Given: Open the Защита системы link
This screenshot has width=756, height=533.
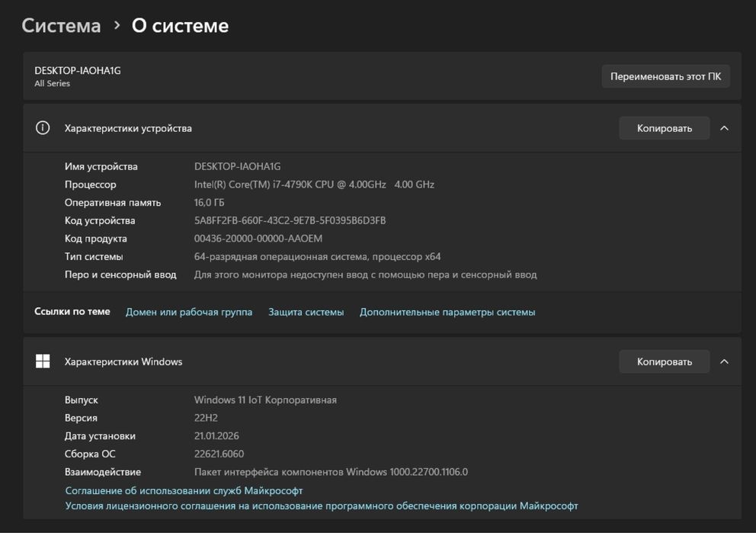Looking at the screenshot, I should point(306,312).
